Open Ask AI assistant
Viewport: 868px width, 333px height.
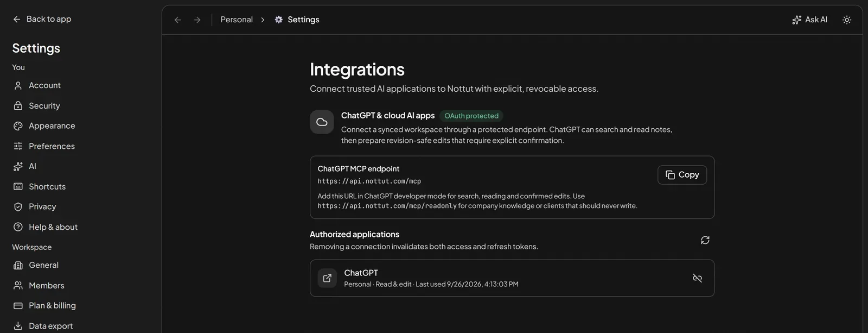pos(809,20)
